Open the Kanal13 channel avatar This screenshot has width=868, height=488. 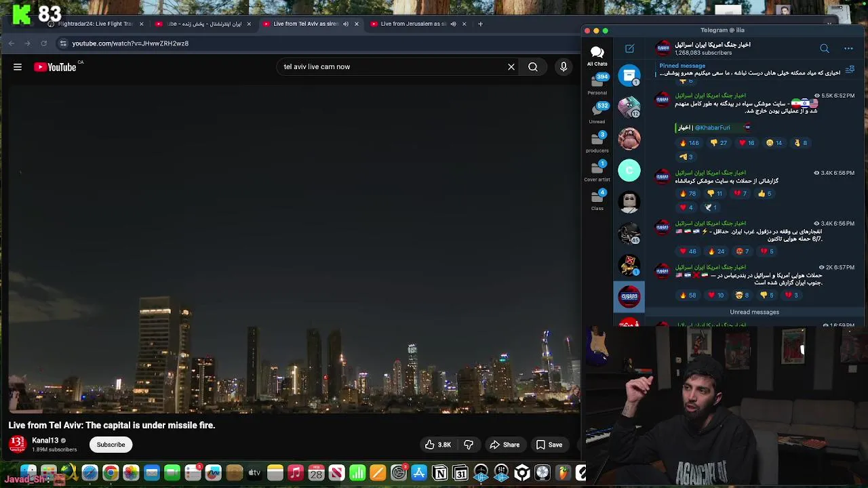click(x=17, y=444)
